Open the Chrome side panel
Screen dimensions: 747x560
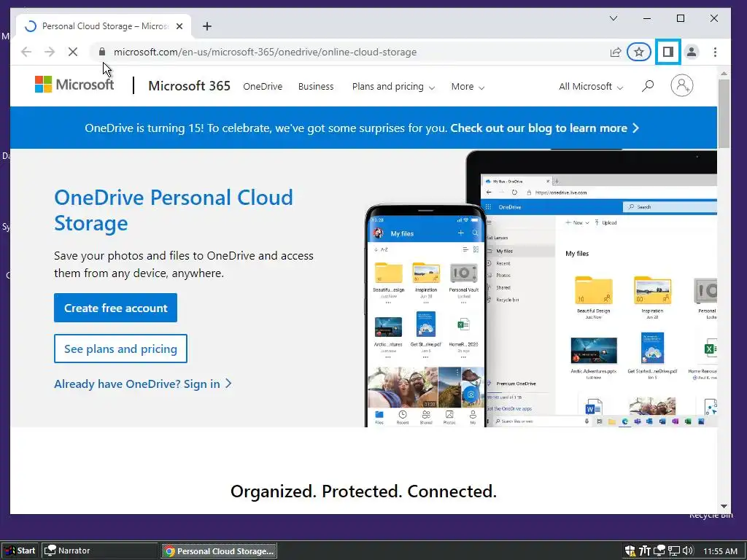pyautogui.click(x=668, y=52)
